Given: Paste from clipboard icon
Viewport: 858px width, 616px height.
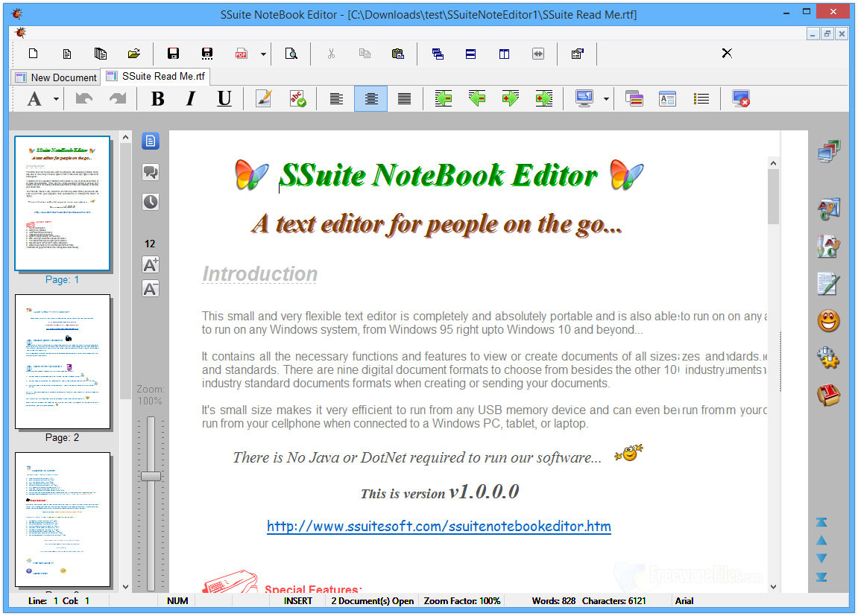Looking at the screenshot, I should tap(398, 54).
